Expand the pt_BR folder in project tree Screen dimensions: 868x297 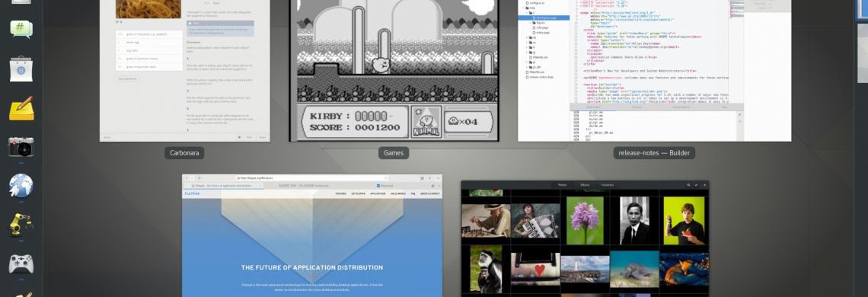[x=526, y=67]
